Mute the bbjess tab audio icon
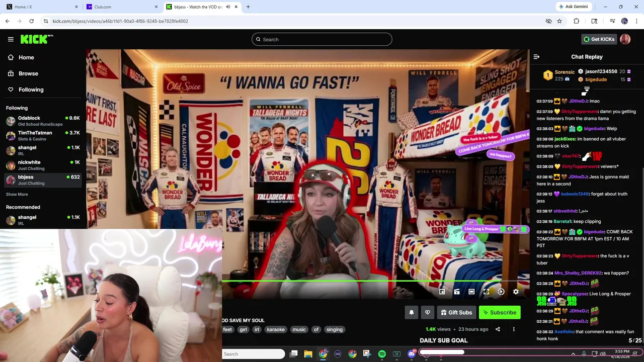The height and width of the screenshot is (362, 644). click(228, 7)
